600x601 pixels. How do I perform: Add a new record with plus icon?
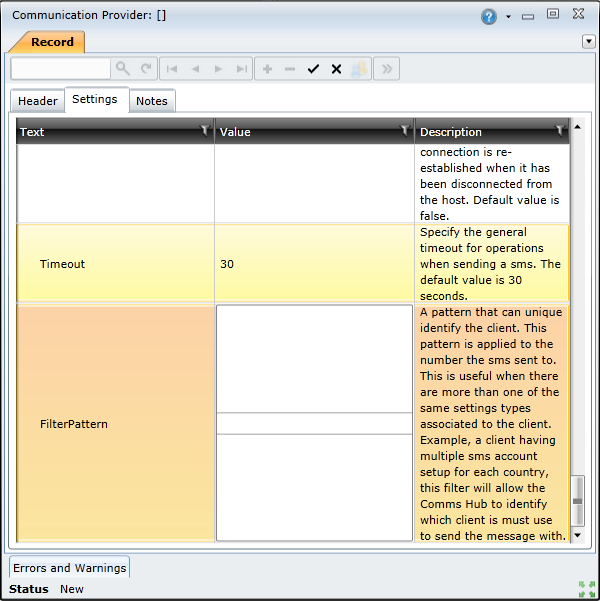267,69
